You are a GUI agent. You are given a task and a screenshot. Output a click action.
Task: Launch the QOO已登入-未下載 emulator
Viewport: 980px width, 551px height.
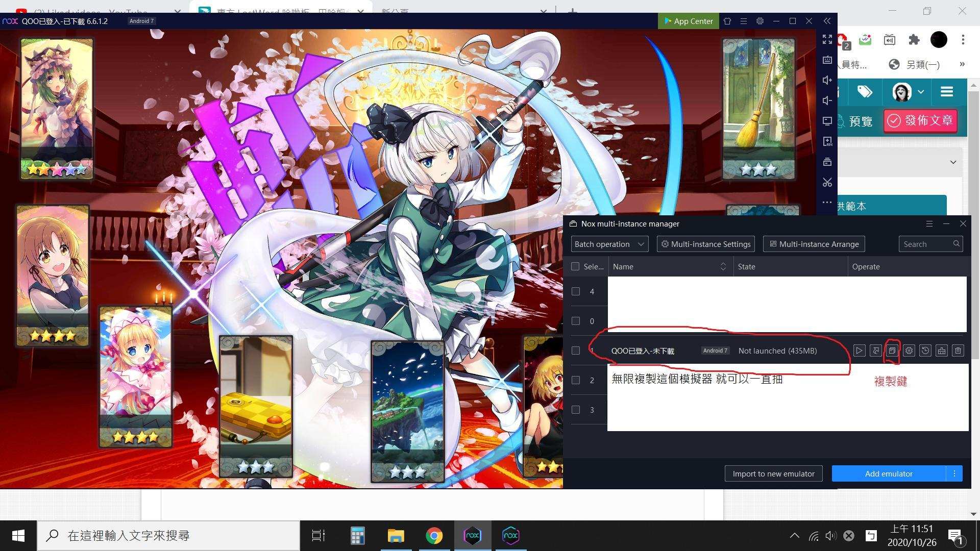(x=859, y=350)
